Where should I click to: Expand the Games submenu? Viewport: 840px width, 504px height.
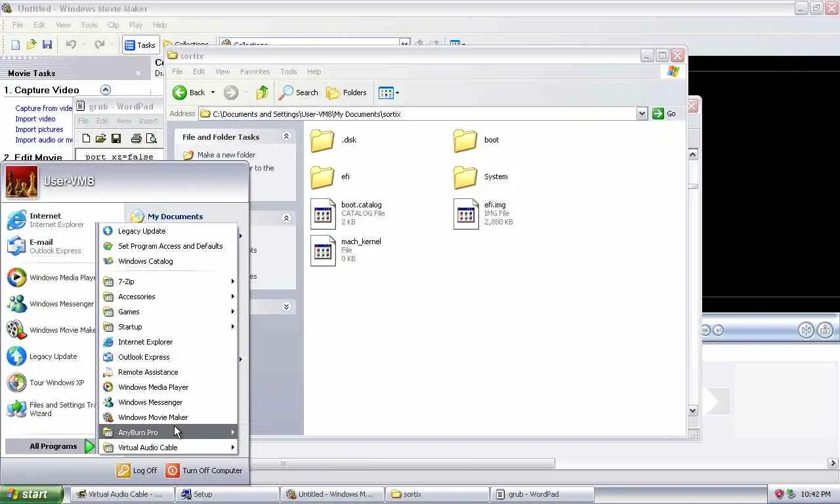[x=168, y=312]
